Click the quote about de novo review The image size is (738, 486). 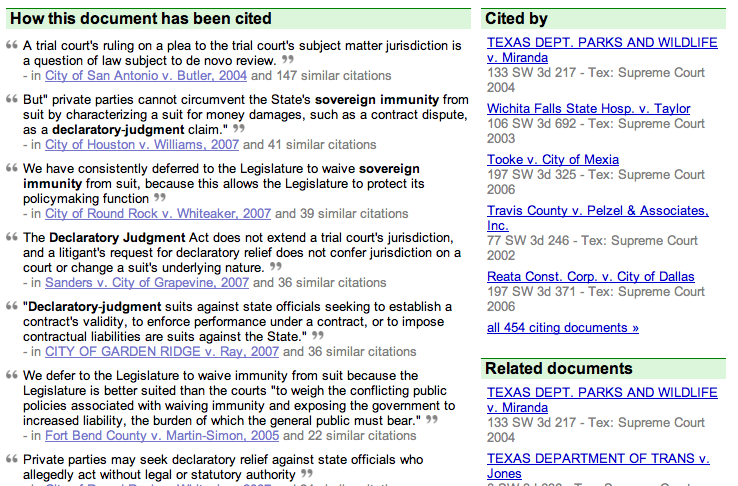click(242, 53)
